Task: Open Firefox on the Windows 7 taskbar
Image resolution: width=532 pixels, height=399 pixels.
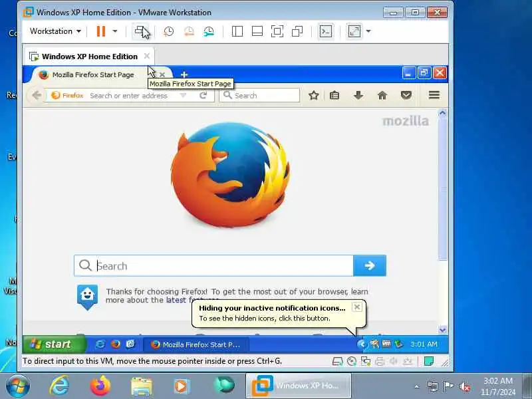Action: click(x=100, y=386)
